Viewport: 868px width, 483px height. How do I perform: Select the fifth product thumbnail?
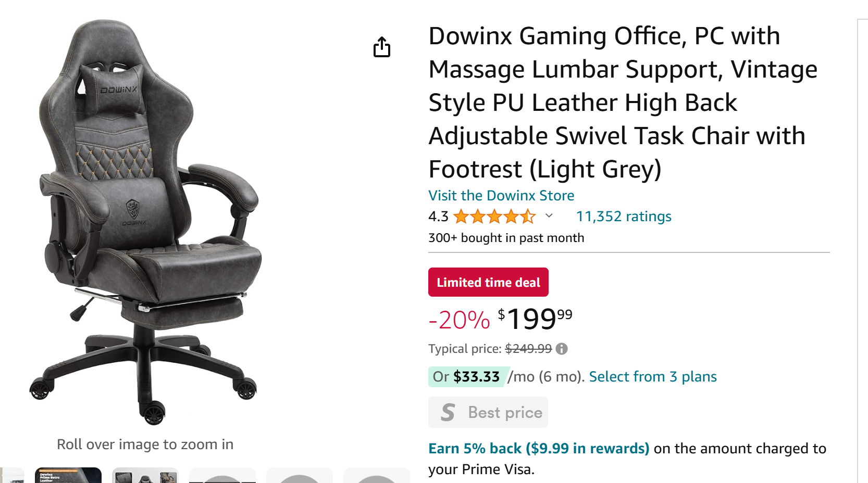point(300,476)
